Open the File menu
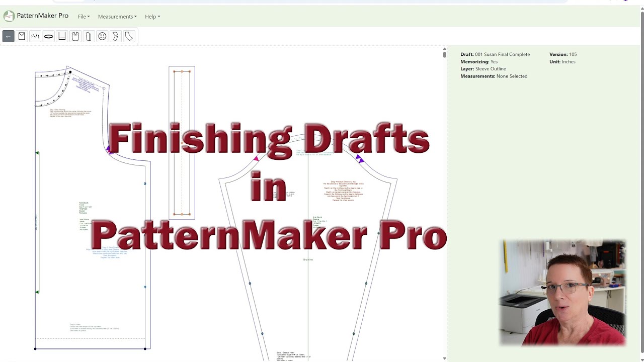 coord(84,17)
